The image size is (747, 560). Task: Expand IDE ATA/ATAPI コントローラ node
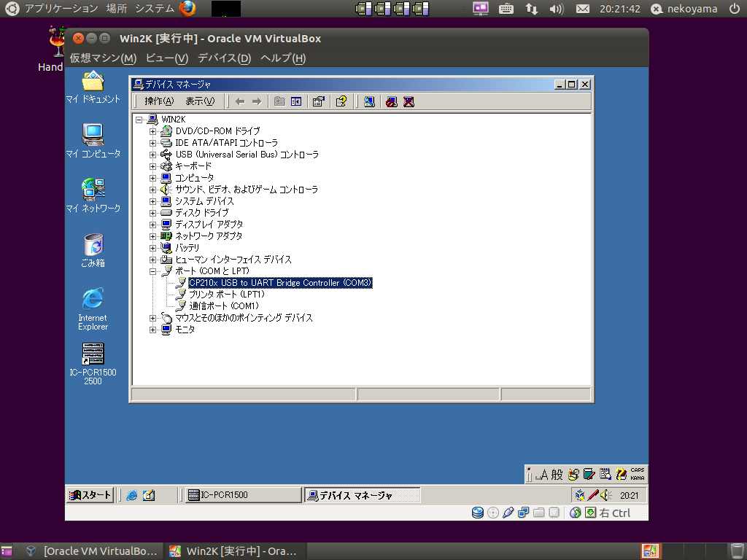click(152, 143)
